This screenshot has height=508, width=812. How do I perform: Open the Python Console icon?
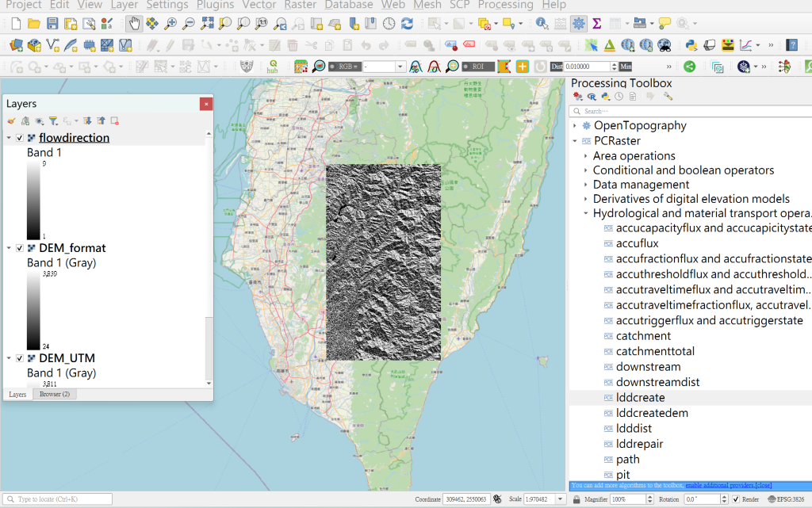[691, 45]
